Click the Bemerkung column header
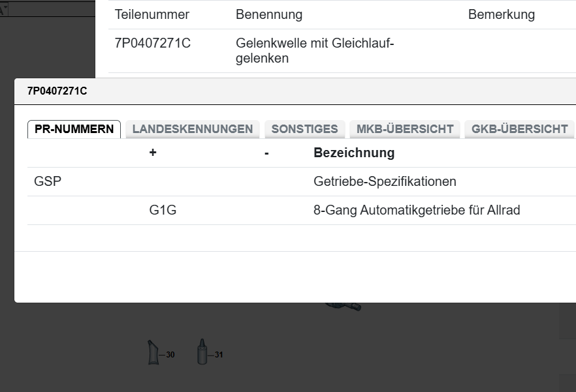This screenshot has height=392, width=576. point(501,14)
